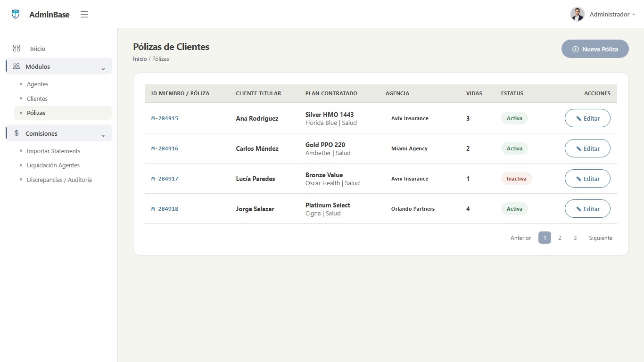Go to Anterior pagination page
Screen dimensions: 644x362
click(520, 238)
